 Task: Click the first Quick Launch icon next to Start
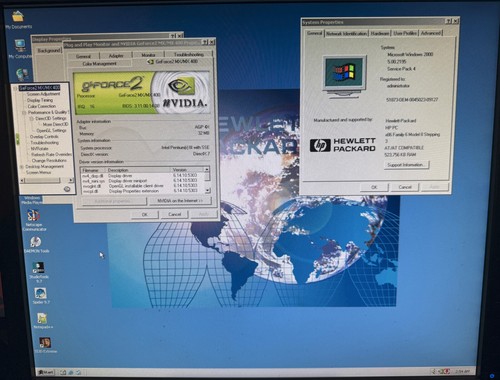coord(63,372)
